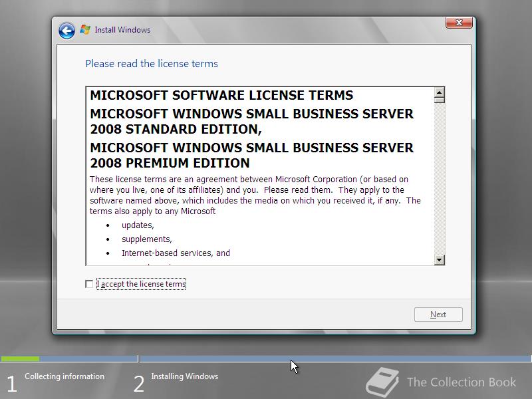Click the "Internet-based services, and" bullet item
Viewport: 532px width, 399px height.
coord(176,253)
